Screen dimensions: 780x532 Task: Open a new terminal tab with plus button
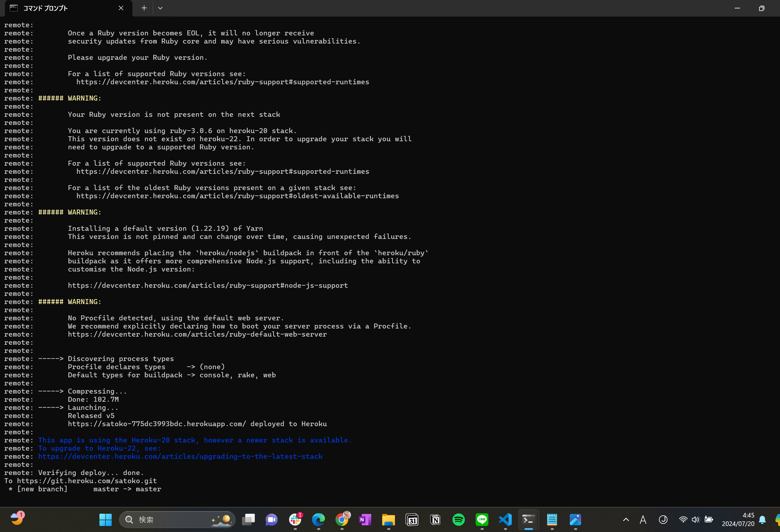coord(144,8)
